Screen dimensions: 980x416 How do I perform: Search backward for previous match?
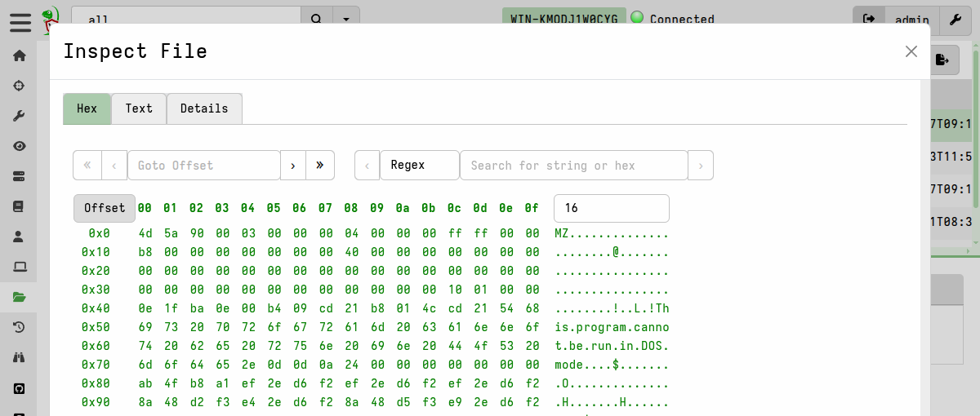[367, 165]
